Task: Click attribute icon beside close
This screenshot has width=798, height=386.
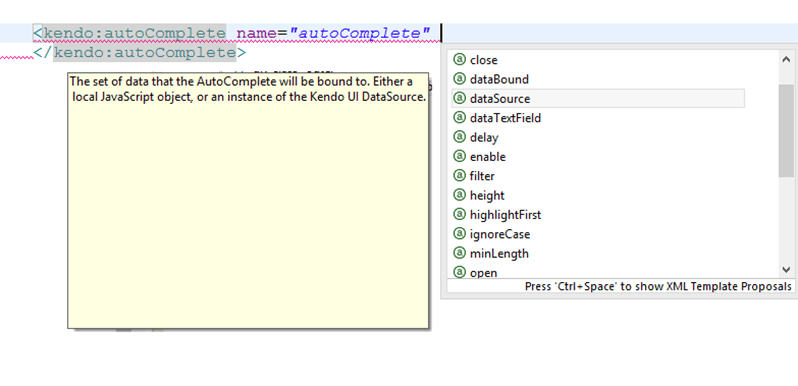Action: 460,60
